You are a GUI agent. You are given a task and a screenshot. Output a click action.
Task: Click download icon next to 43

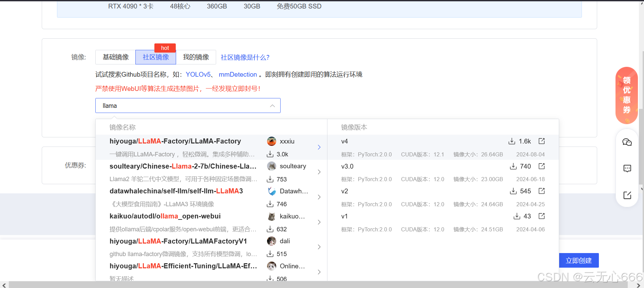click(517, 216)
